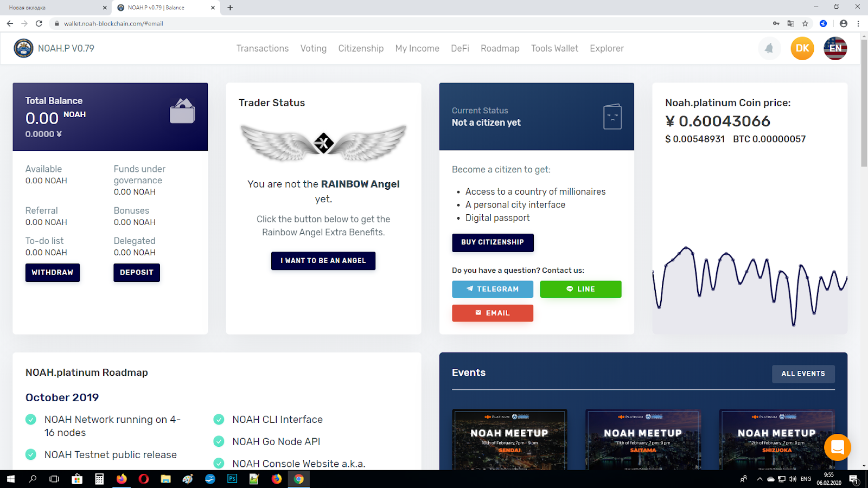This screenshot has height=488, width=868.
Task: Click the red EMAIL button
Action: coord(493,313)
